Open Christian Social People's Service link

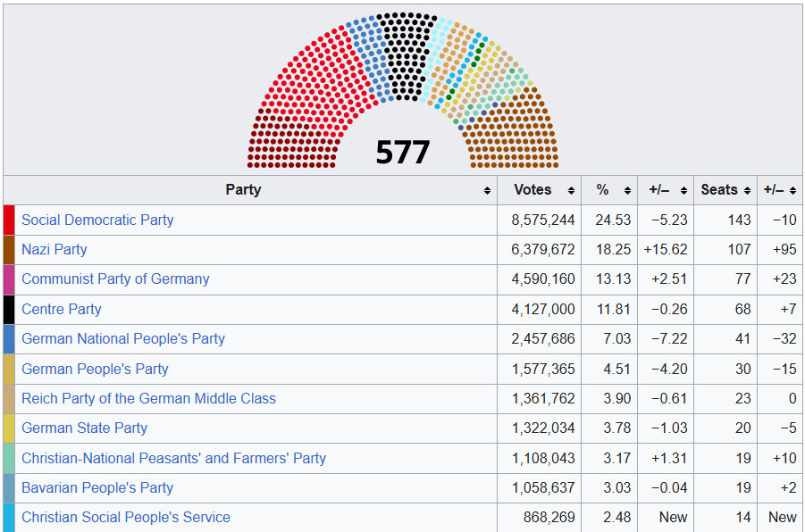pyautogui.click(x=126, y=517)
